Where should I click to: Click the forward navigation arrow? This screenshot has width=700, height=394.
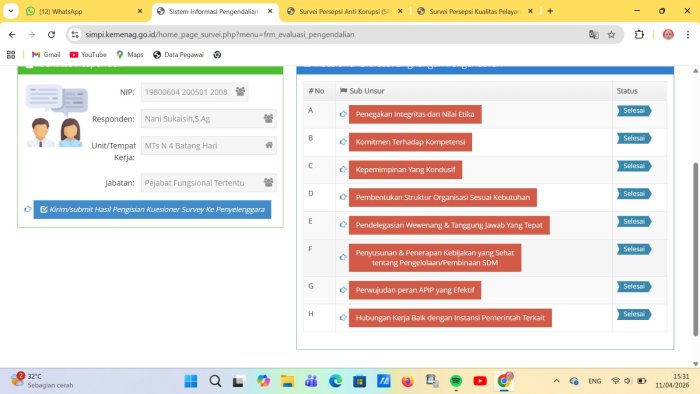[31, 34]
